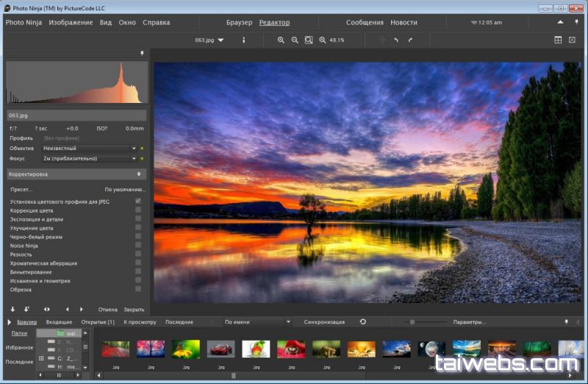Open the Объектив dropdown
Viewport: 588px width, 384px height.
pos(89,148)
